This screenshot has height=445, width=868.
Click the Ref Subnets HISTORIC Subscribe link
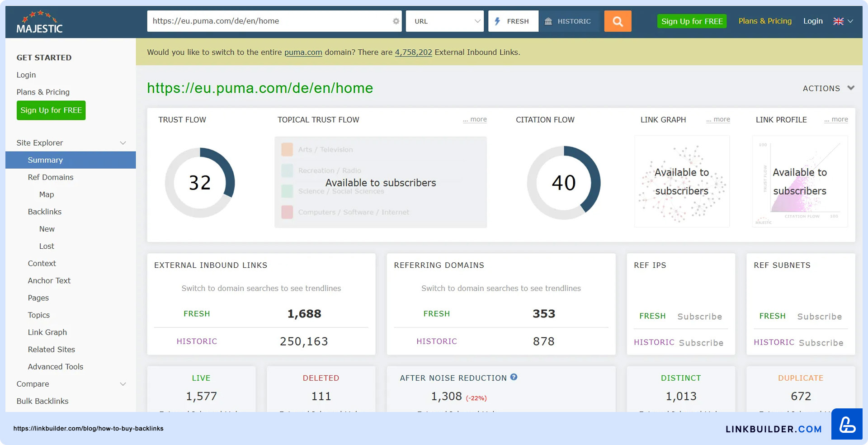tap(821, 343)
